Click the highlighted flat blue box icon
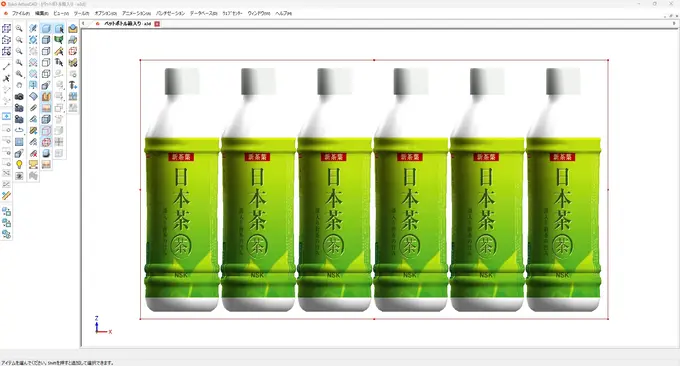Screen dimensions: 680x366 (46, 28)
